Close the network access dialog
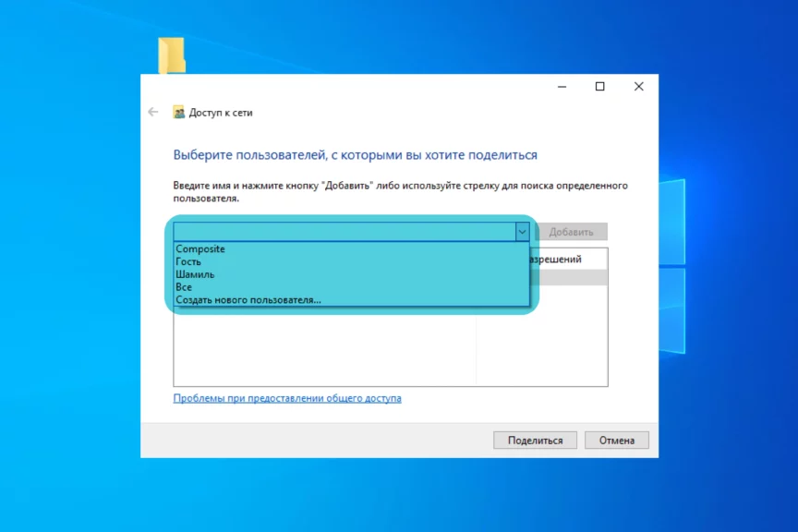The width and height of the screenshot is (798, 532). click(638, 86)
